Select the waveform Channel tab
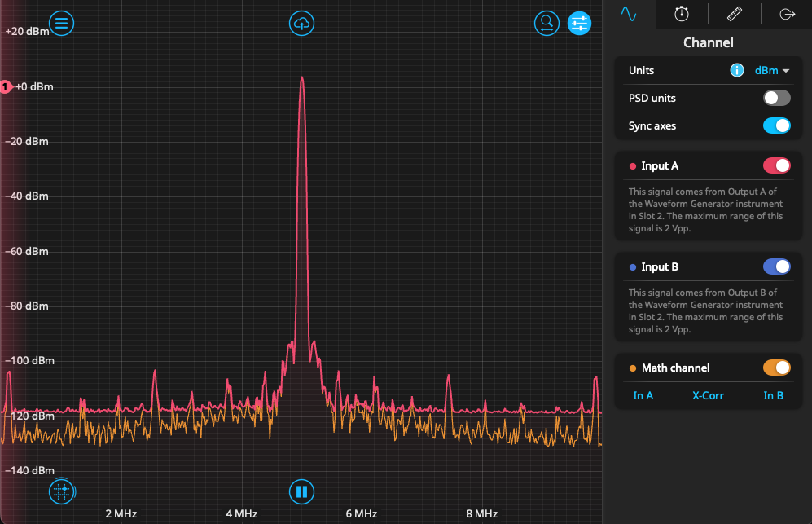The image size is (812, 524). click(x=629, y=14)
